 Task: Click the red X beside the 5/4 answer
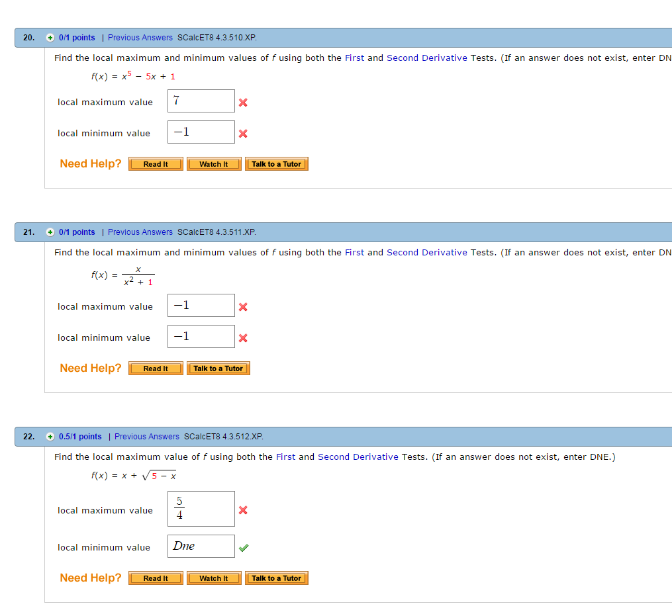[243, 510]
